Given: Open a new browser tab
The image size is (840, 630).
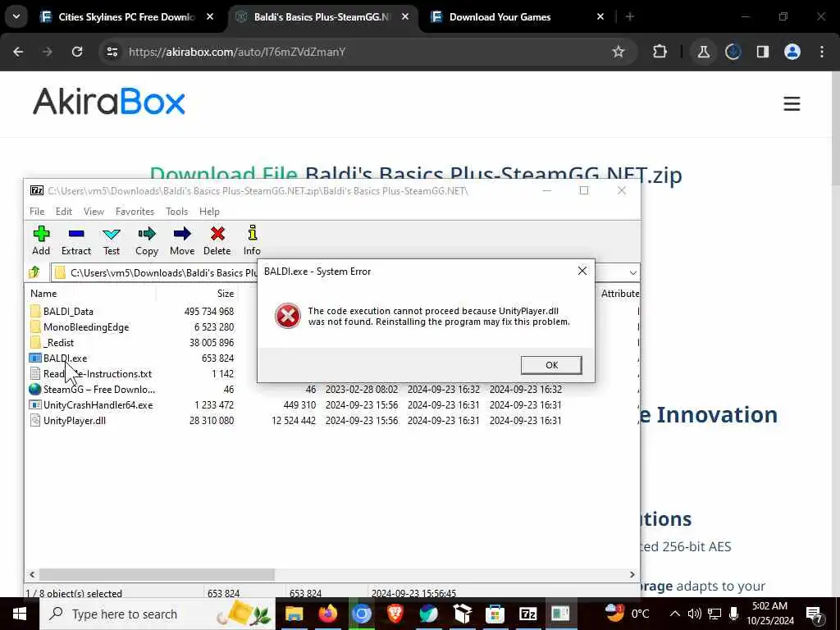Looking at the screenshot, I should (630, 17).
